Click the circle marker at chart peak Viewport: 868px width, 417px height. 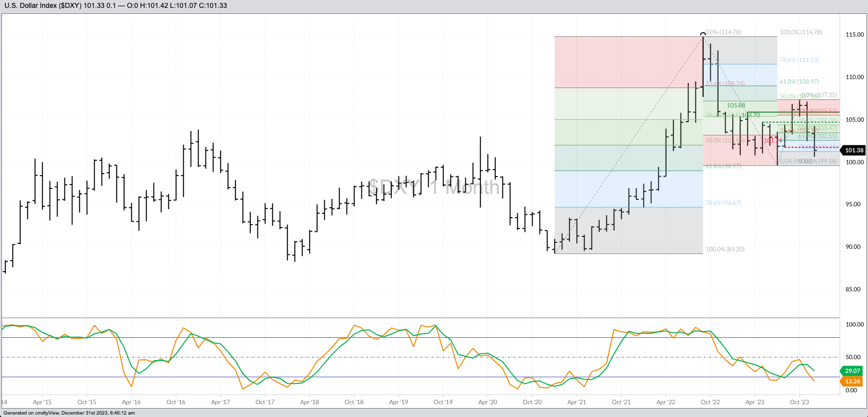[x=703, y=34]
